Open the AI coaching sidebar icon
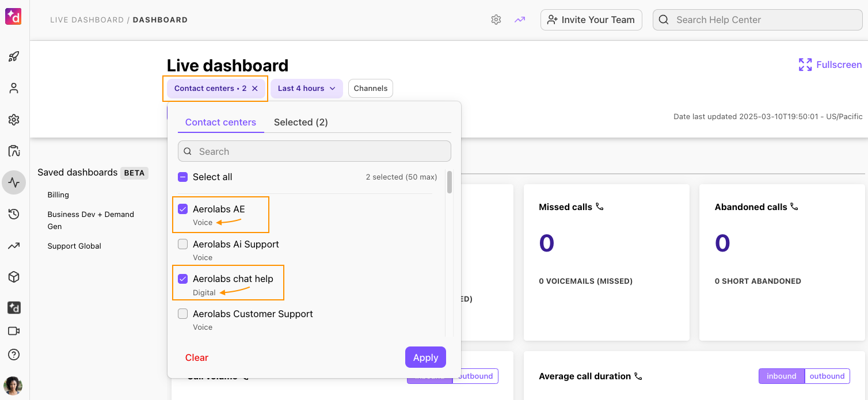Screen dimensions: 868x400 click(14, 151)
